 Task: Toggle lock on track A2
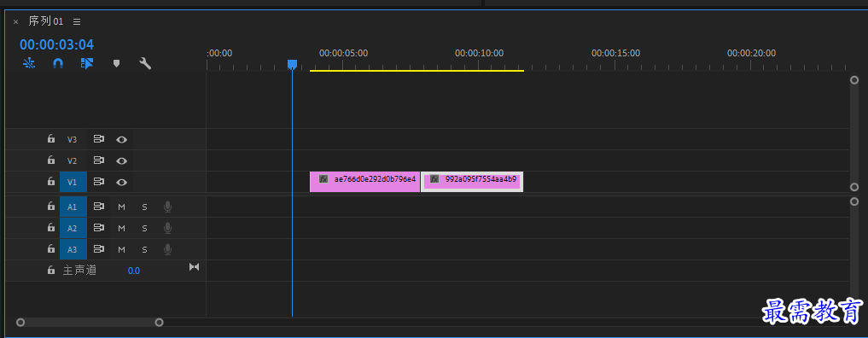[51, 227]
